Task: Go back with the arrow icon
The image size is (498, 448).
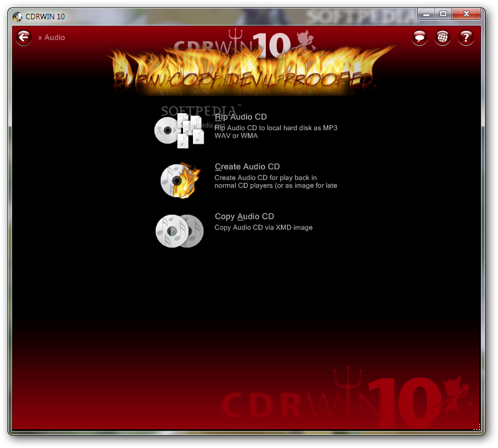Action: (24, 38)
